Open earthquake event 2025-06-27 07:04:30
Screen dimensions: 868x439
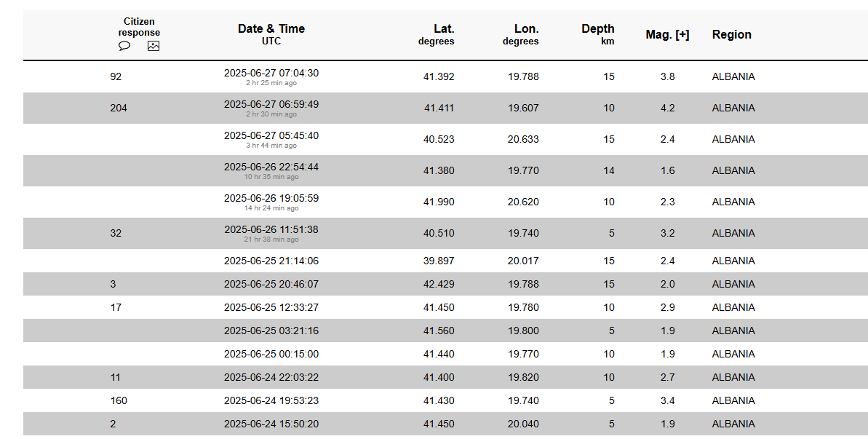(x=271, y=73)
